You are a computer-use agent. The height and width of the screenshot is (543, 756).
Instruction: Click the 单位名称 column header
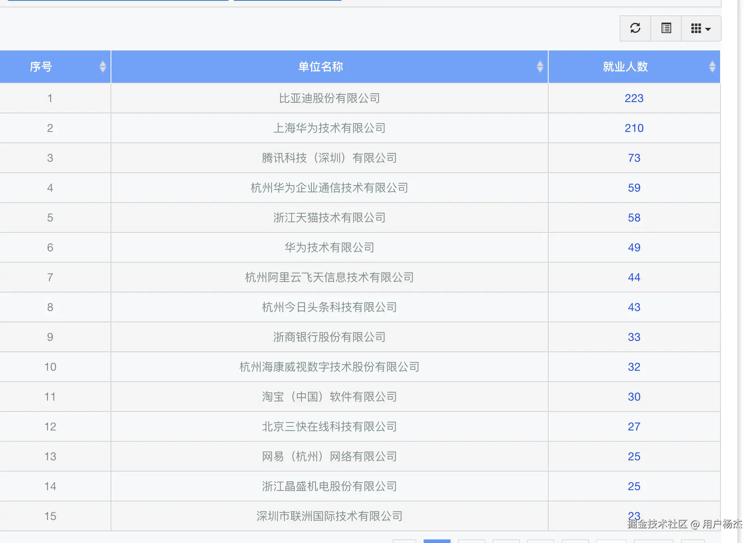click(320, 67)
